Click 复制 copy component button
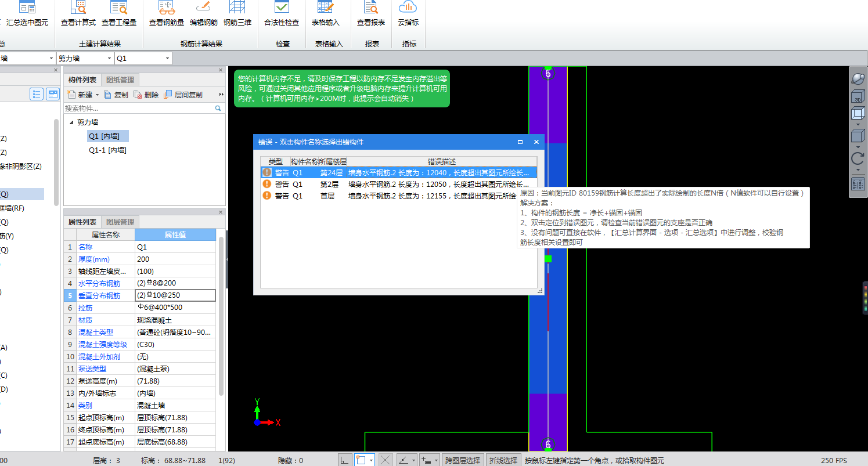 [116, 95]
